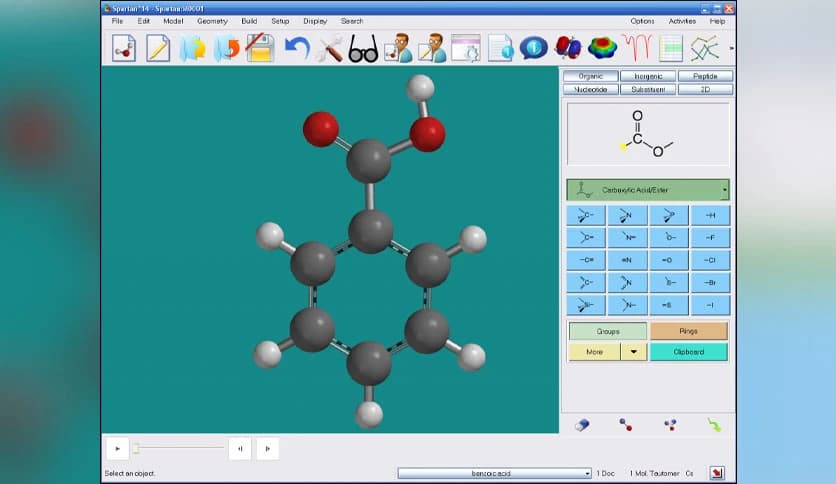Screen dimensions: 836x484
Task: Click the Undo arrow icon
Action: coord(296,48)
